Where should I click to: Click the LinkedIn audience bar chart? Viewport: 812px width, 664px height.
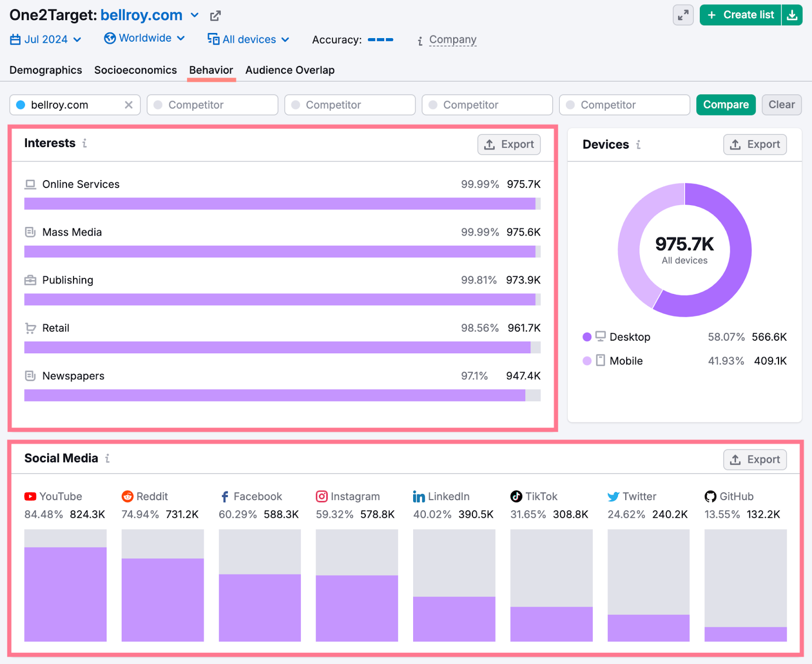454,585
